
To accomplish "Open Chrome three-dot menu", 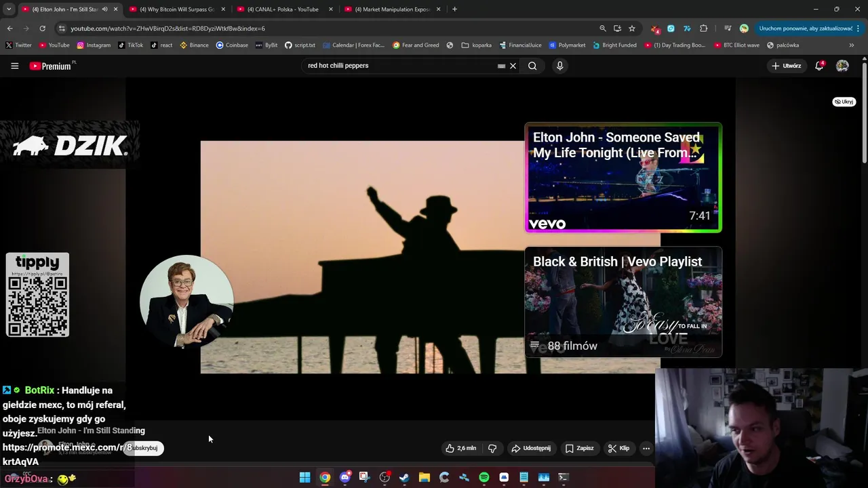I will point(859,28).
